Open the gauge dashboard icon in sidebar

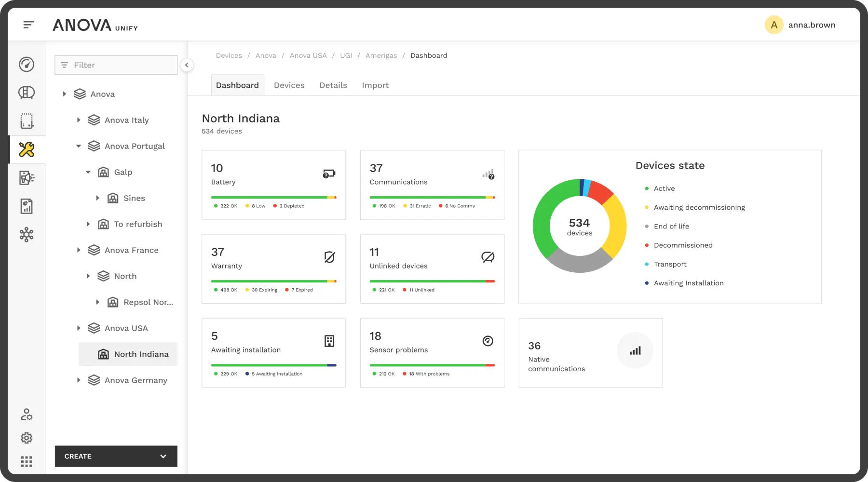click(x=27, y=64)
